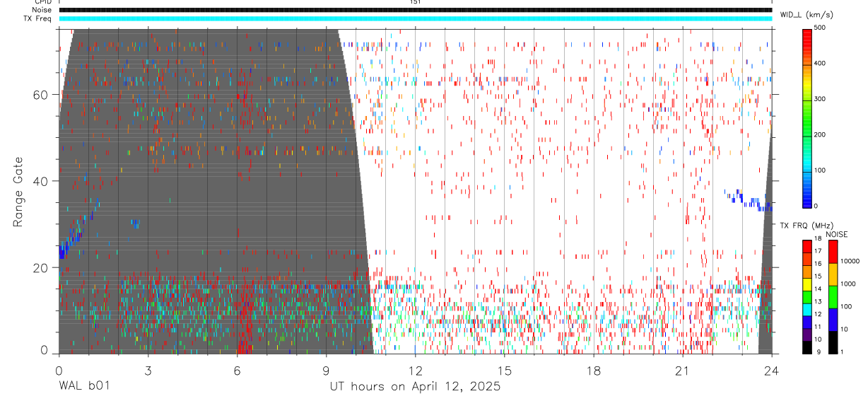
Task: Click the 'TX FRQ (MHz)' legend title
Action: tap(807, 225)
